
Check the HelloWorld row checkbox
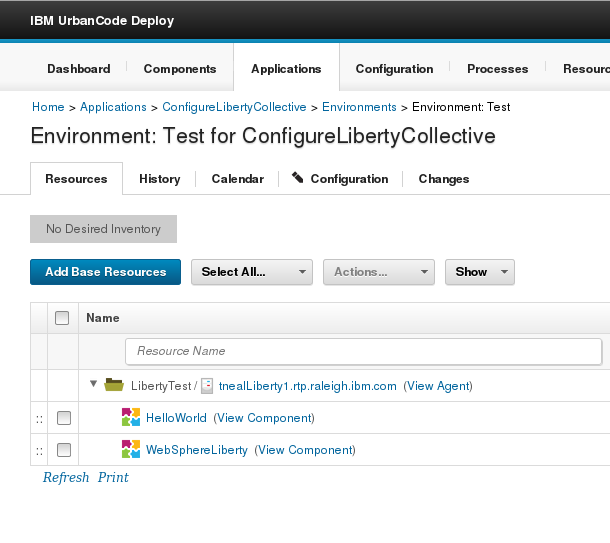coord(63,418)
